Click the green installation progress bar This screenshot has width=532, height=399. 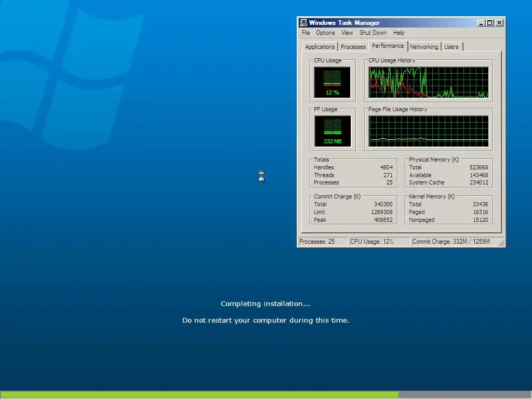click(199, 395)
